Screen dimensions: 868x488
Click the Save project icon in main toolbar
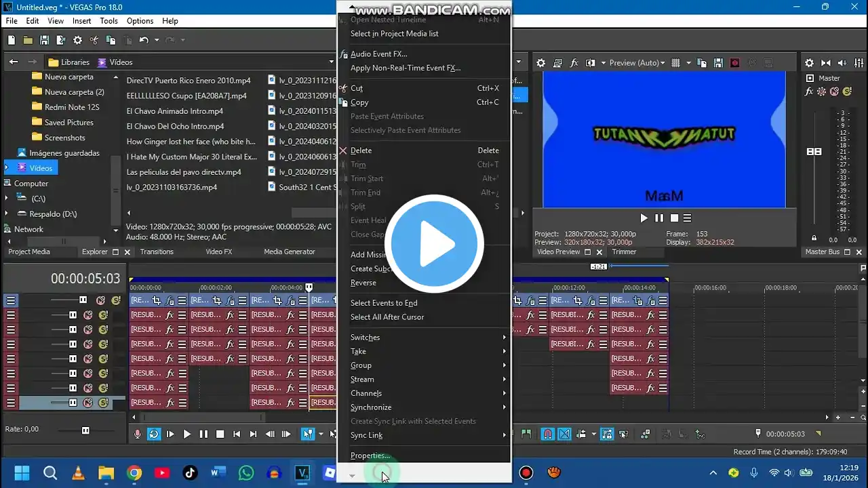[x=44, y=41]
